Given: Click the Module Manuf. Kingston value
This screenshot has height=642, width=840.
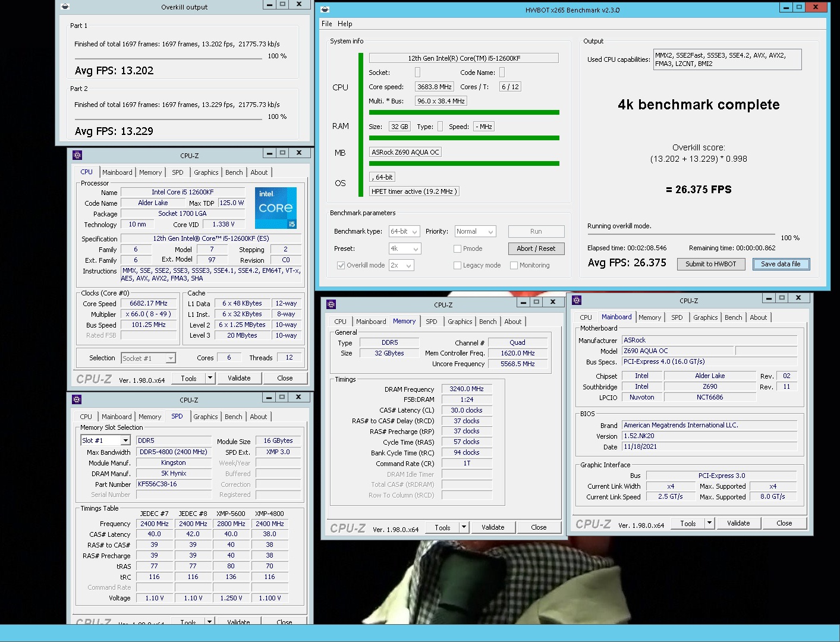Looking at the screenshot, I should click(174, 462).
